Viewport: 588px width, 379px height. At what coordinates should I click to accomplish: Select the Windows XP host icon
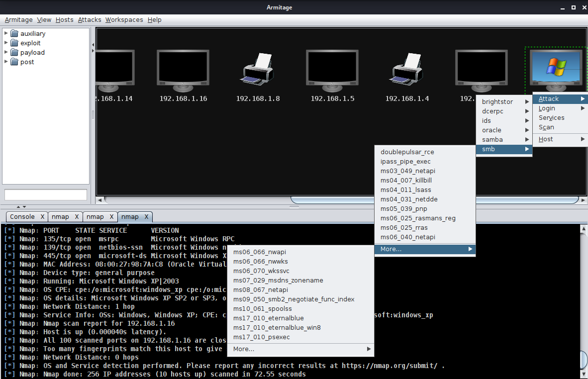click(556, 71)
